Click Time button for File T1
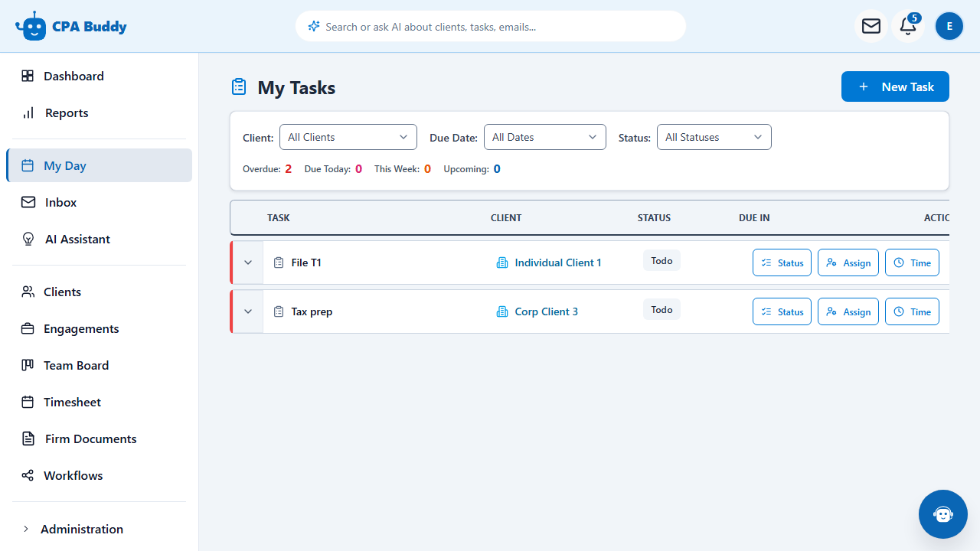This screenshot has height=551, width=980. pos(912,262)
